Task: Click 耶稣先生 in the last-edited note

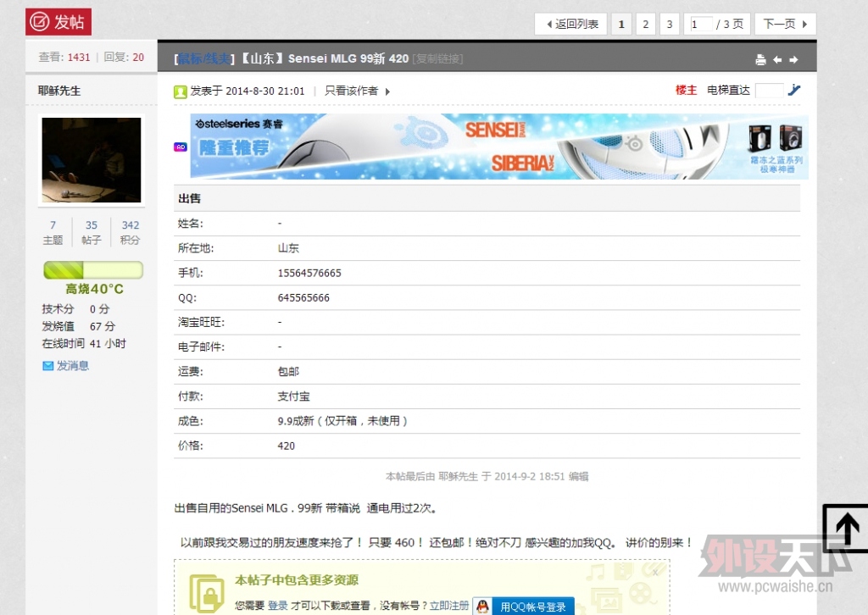Action: (458, 476)
